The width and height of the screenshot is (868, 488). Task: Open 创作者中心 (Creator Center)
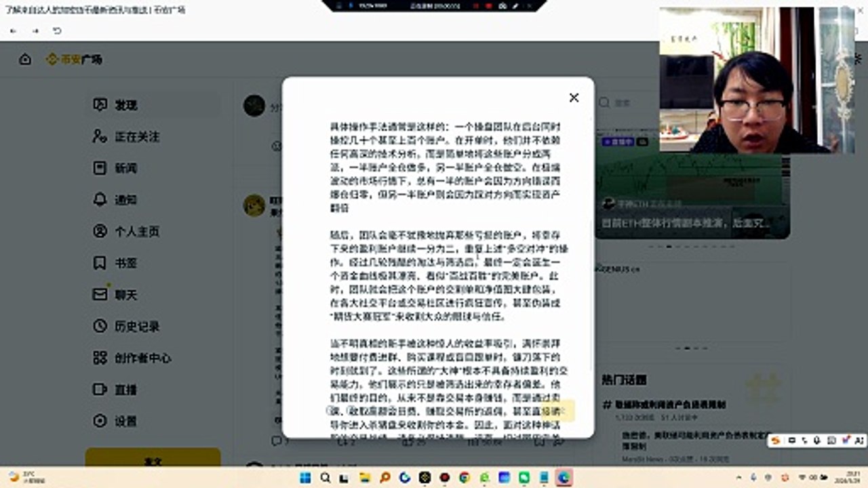coord(154,358)
